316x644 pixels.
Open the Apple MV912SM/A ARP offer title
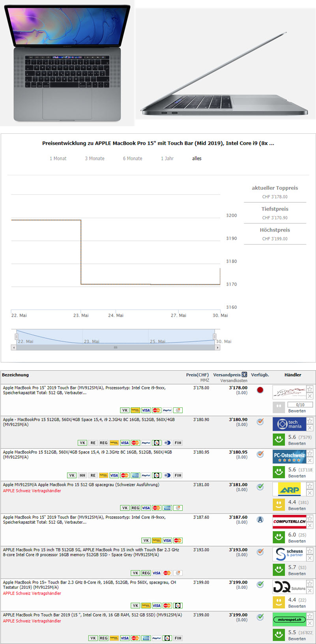pos(81,485)
